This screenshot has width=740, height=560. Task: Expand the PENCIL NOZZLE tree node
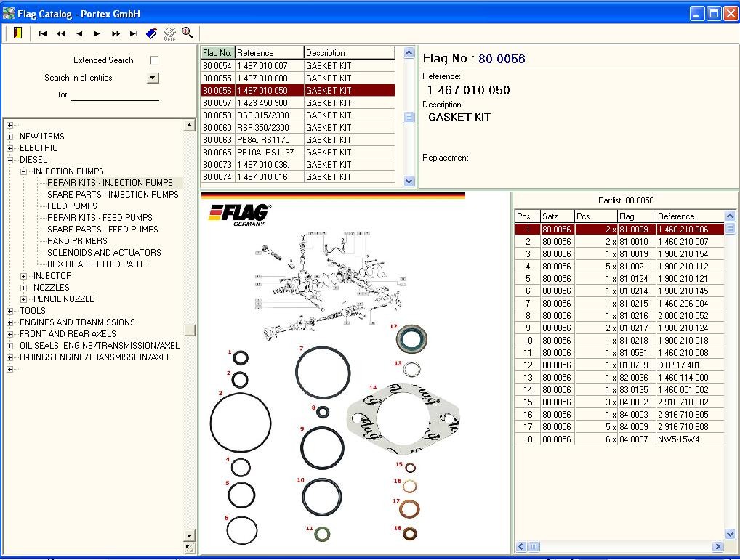23,299
